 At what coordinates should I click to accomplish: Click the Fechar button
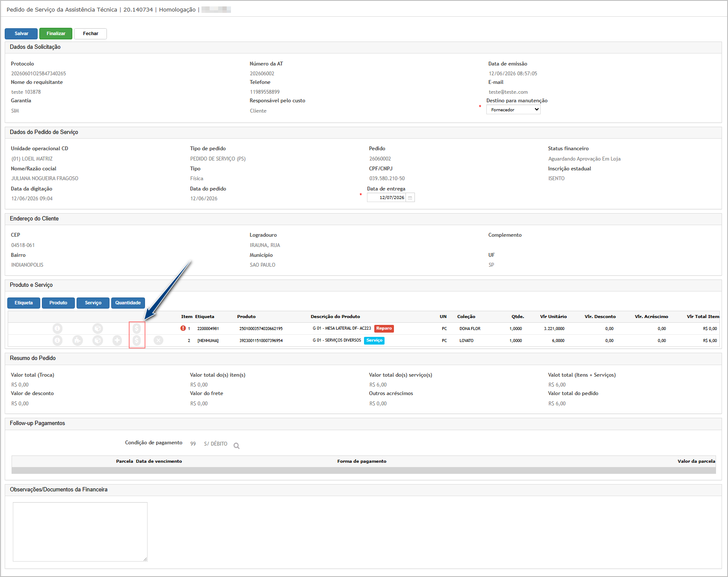coord(90,33)
